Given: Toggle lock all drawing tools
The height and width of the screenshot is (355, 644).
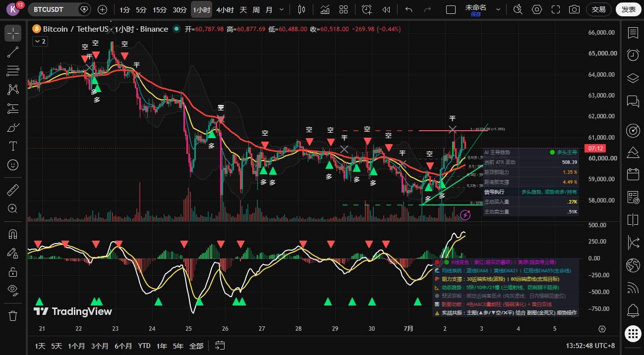Looking at the screenshot, I should point(13,272).
